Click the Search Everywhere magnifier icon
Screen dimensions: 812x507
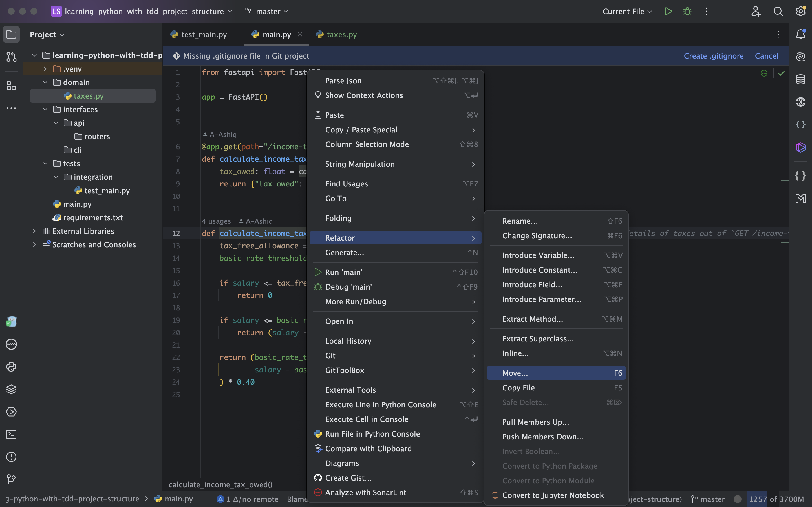point(778,11)
